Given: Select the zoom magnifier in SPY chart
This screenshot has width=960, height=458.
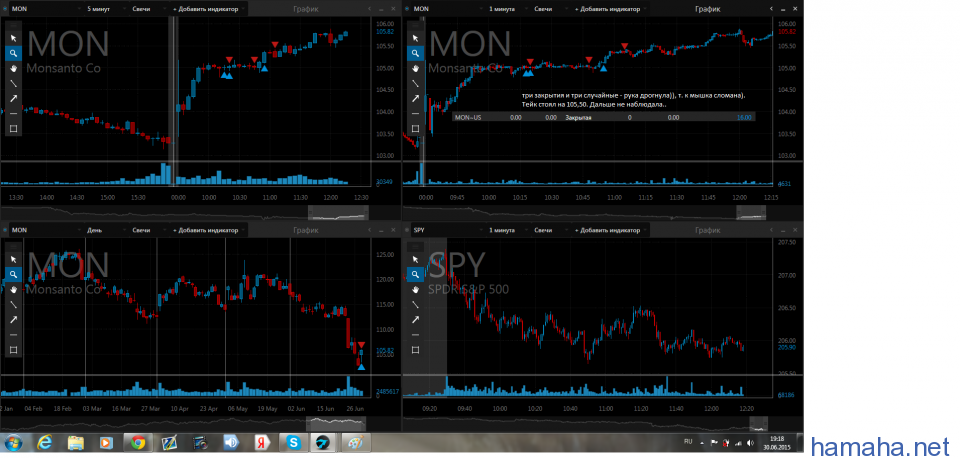Looking at the screenshot, I should (415, 274).
